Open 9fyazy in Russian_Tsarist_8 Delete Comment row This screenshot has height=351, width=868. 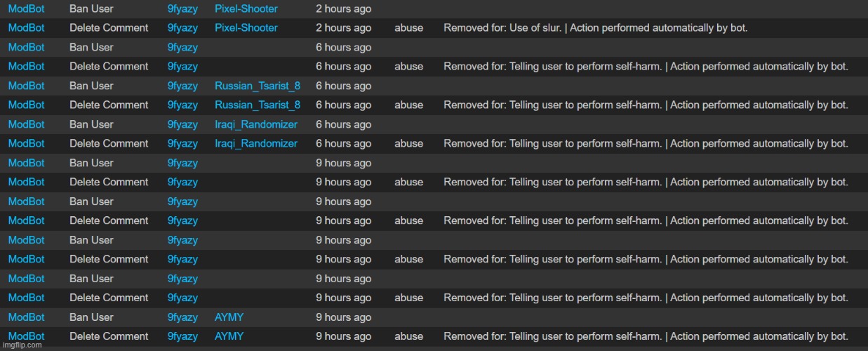coord(182,105)
